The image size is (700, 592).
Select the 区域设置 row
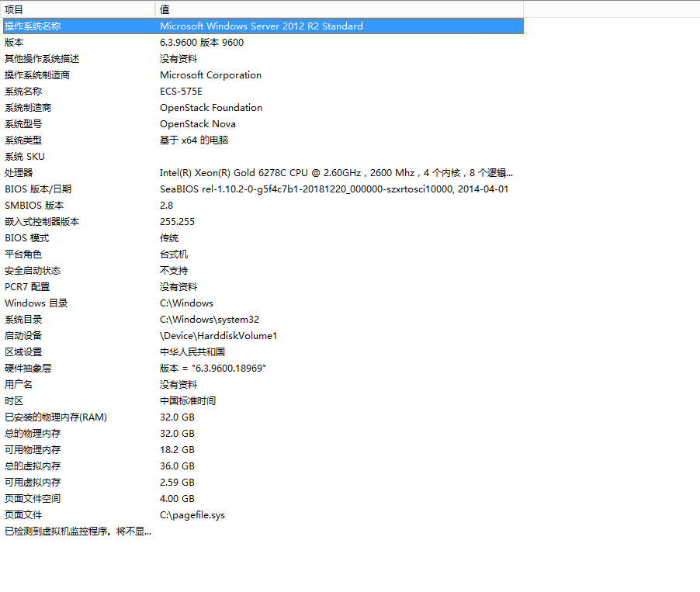tap(263, 351)
